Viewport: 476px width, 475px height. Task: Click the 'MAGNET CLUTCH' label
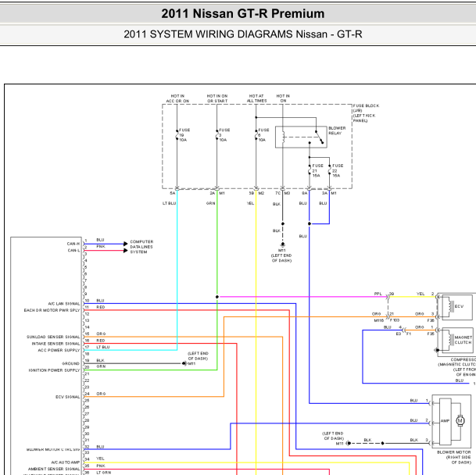[x=463, y=340]
